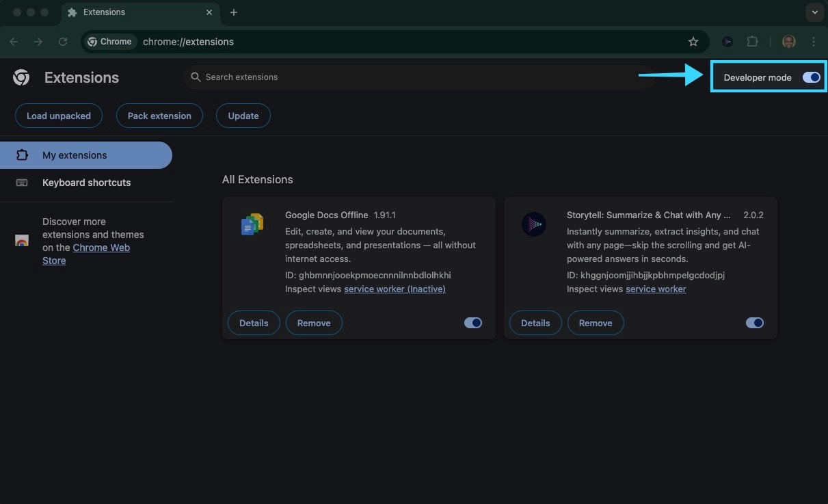The width and height of the screenshot is (828, 504).
Task: Inspect the service worker (Inactive) link
Action: point(395,289)
